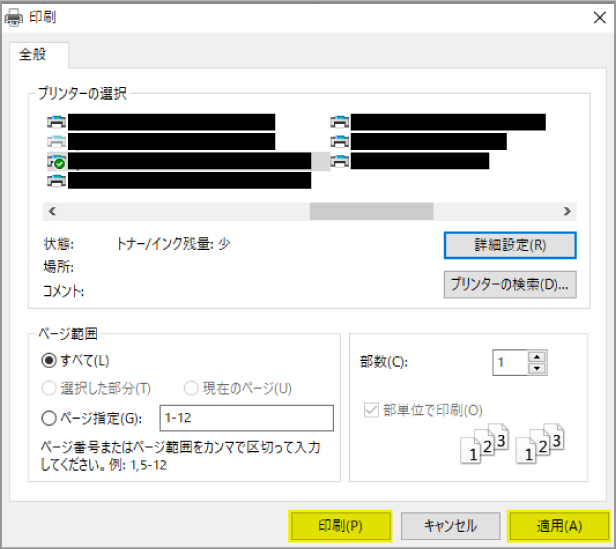Screen dimensions: 616x549
Task: Click キャンセル to dismiss the dialog
Action: [x=450, y=525]
